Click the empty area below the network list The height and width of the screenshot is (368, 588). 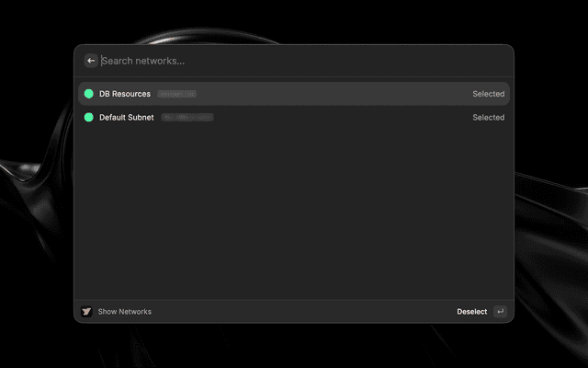pyautogui.click(x=294, y=212)
